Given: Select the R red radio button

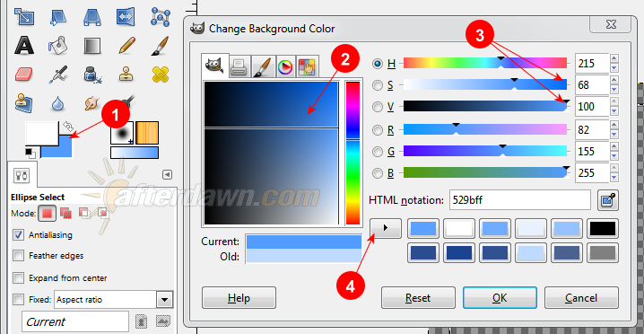Looking at the screenshot, I should pos(378,130).
